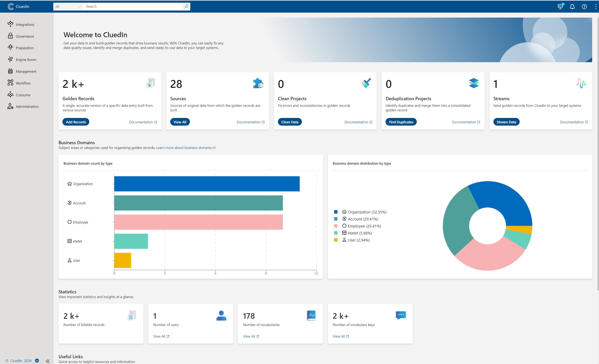Click the billable records document icon

tap(132, 315)
